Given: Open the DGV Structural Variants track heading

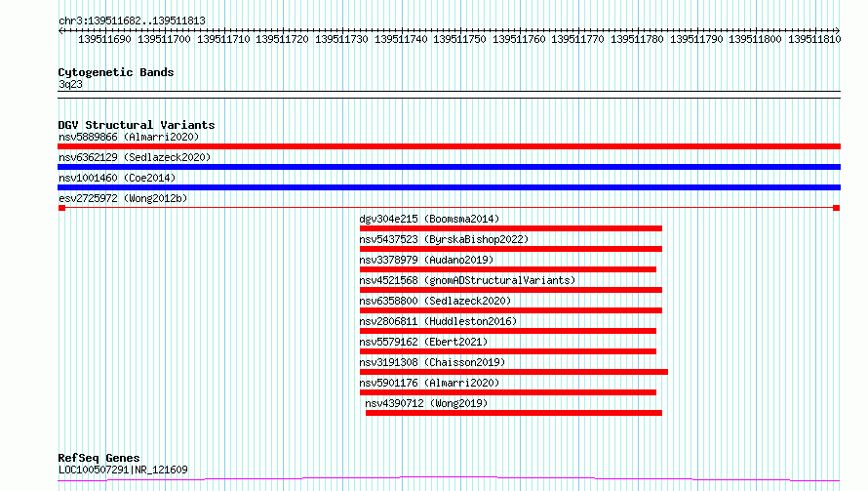Looking at the screenshot, I should click(x=137, y=125).
